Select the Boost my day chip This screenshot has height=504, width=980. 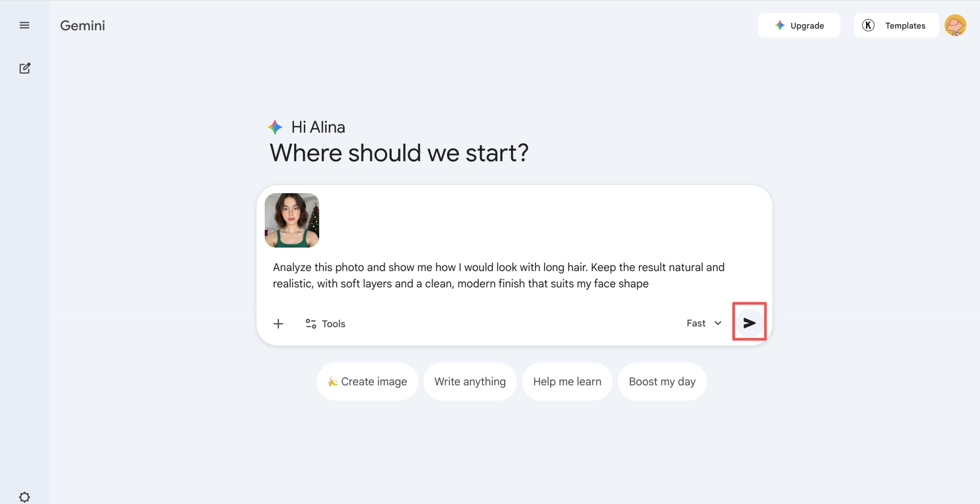tap(662, 382)
